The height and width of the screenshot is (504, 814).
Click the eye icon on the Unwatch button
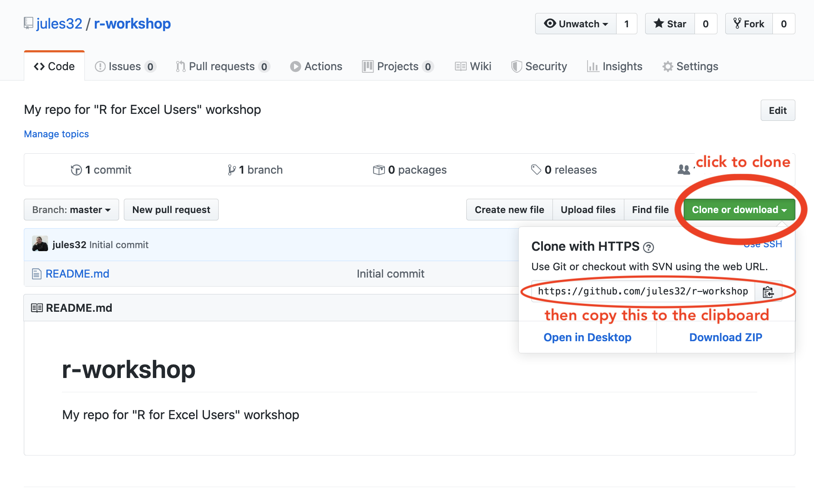pyautogui.click(x=550, y=23)
